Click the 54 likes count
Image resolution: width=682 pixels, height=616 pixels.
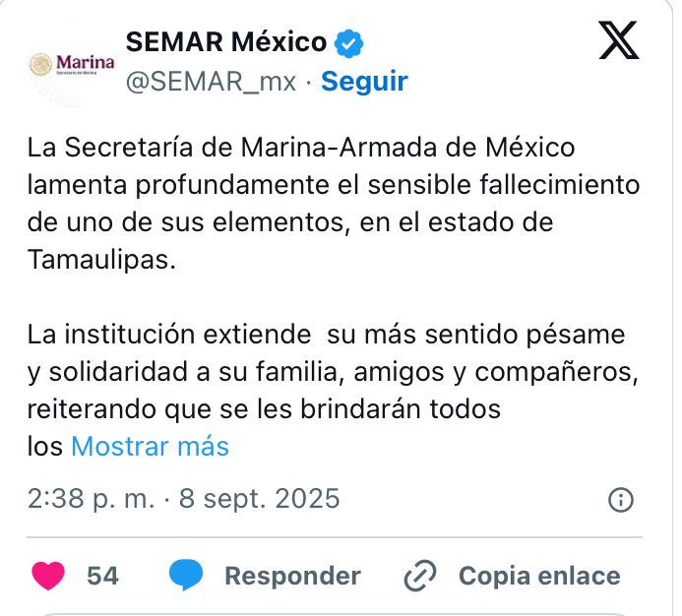(x=102, y=576)
